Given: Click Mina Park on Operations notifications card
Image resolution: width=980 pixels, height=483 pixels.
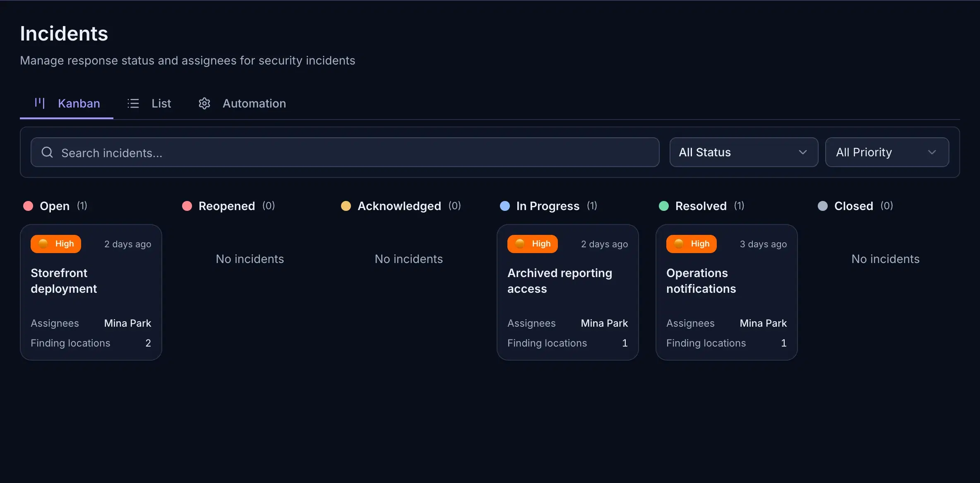Looking at the screenshot, I should pos(763,323).
